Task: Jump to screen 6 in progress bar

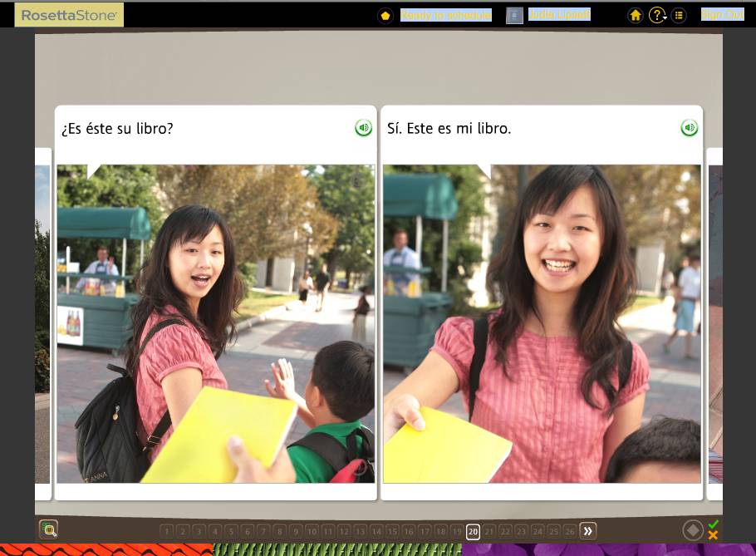Action: [248, 531]
